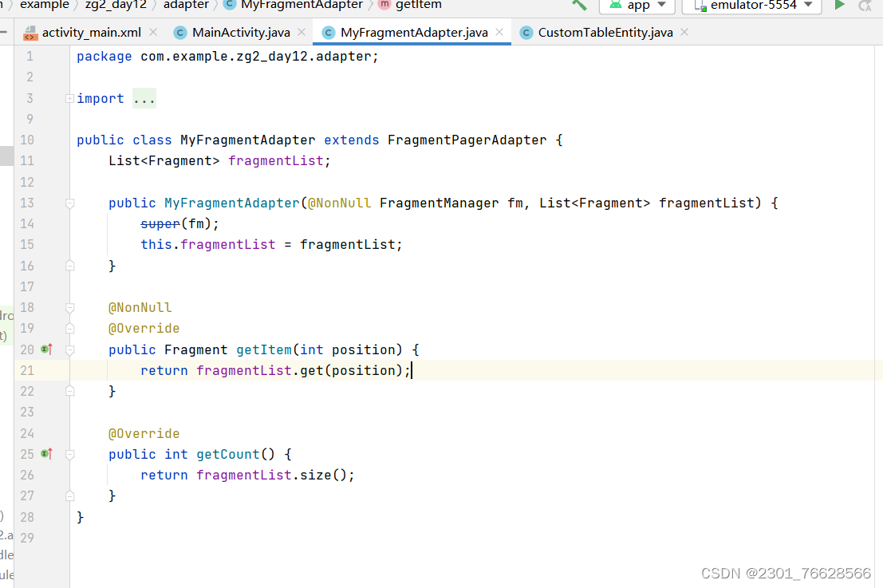The width and height of the screenshot is (883, 588).
Task: Click line number 13 in the gutter
Action: pos(27,203)
